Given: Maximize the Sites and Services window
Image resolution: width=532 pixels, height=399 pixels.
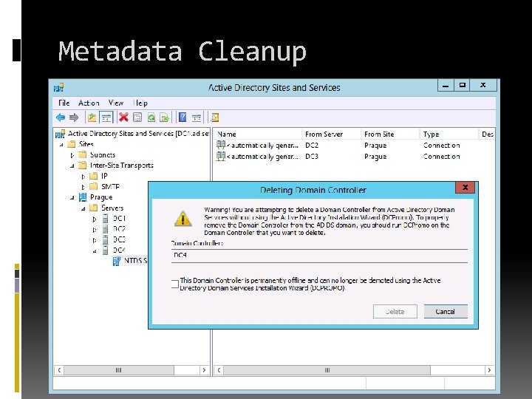Looking at the screenshot, I should click(x=462, y=85).
